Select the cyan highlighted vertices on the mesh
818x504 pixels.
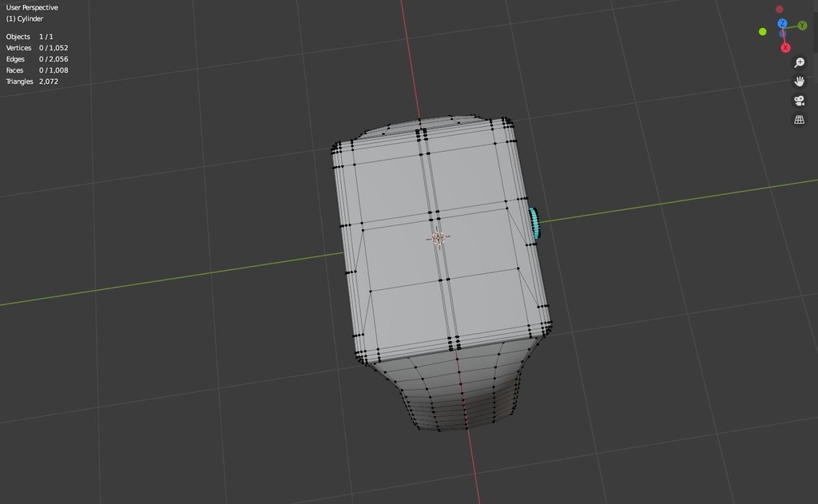tap(534, 222)
